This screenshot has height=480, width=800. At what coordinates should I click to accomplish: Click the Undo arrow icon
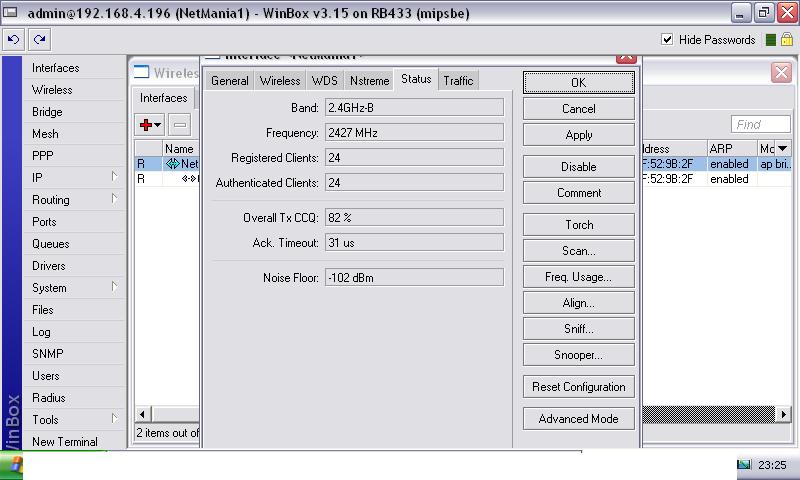tap(14, 39)
